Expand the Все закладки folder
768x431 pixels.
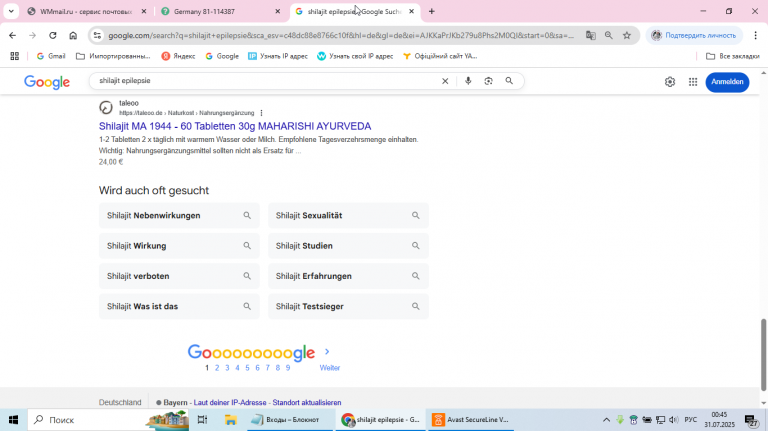coord(733,56)
